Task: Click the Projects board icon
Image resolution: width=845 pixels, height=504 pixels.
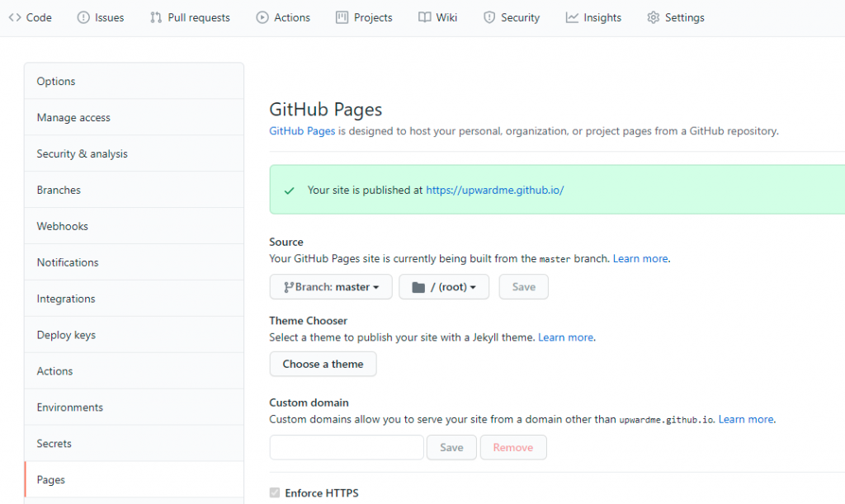Action: click(x=342, y=18)
